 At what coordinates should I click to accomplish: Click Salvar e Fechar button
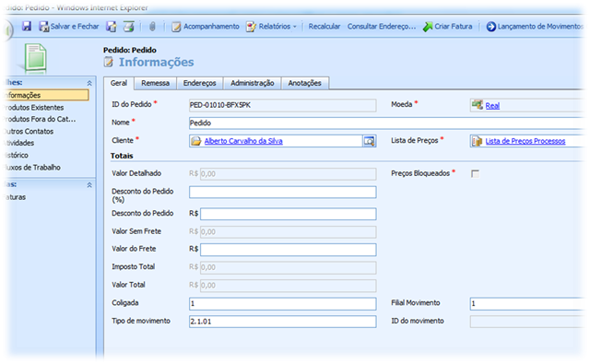[69, 27]
